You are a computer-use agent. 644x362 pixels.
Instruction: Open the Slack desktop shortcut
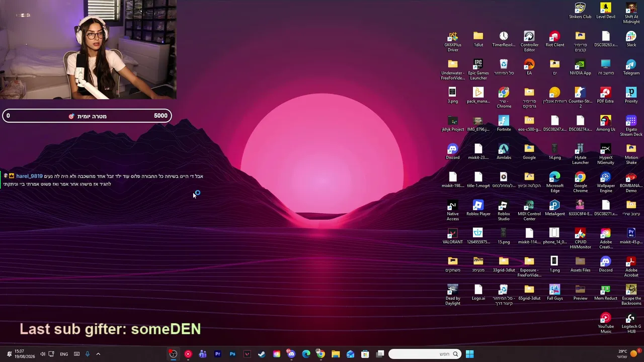631,39
